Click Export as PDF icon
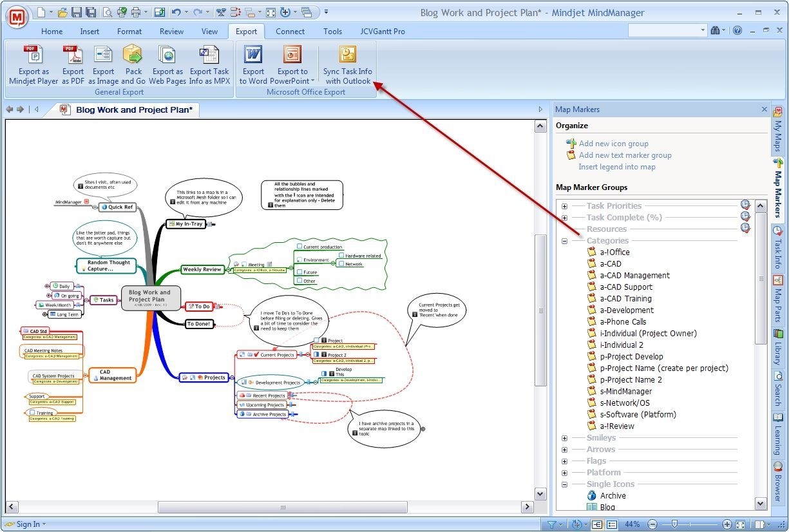 point(73,55)
